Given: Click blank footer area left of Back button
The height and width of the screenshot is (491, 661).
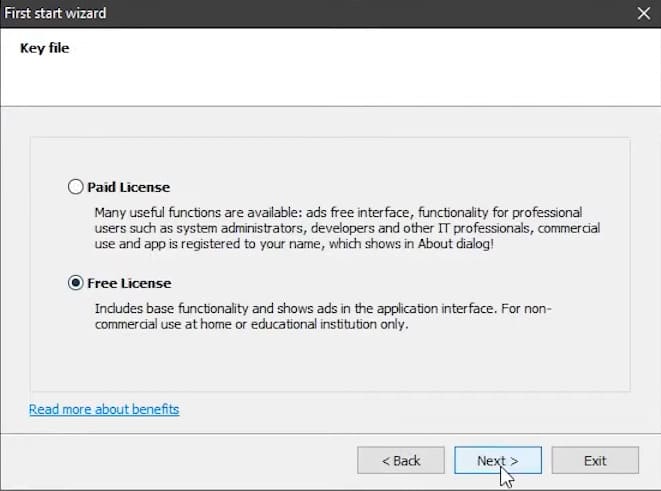Looking at the screenshot, I should click(x=180, y=460).
